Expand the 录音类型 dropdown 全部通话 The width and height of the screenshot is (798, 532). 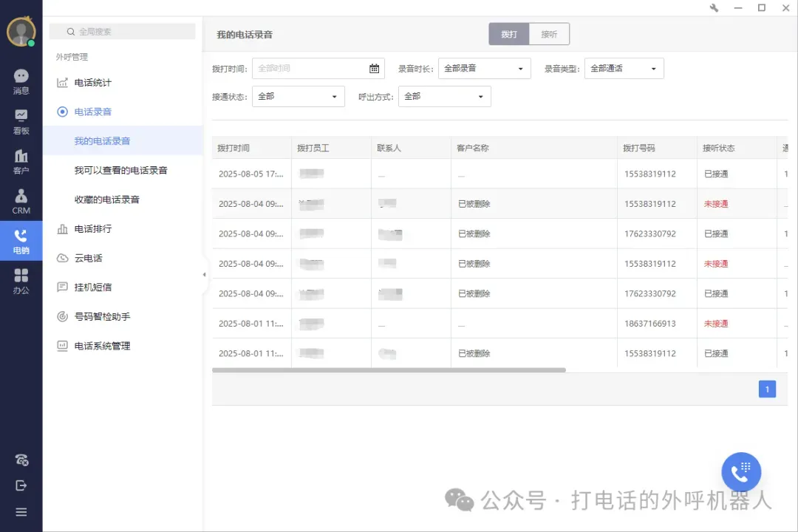pos(623,67)
